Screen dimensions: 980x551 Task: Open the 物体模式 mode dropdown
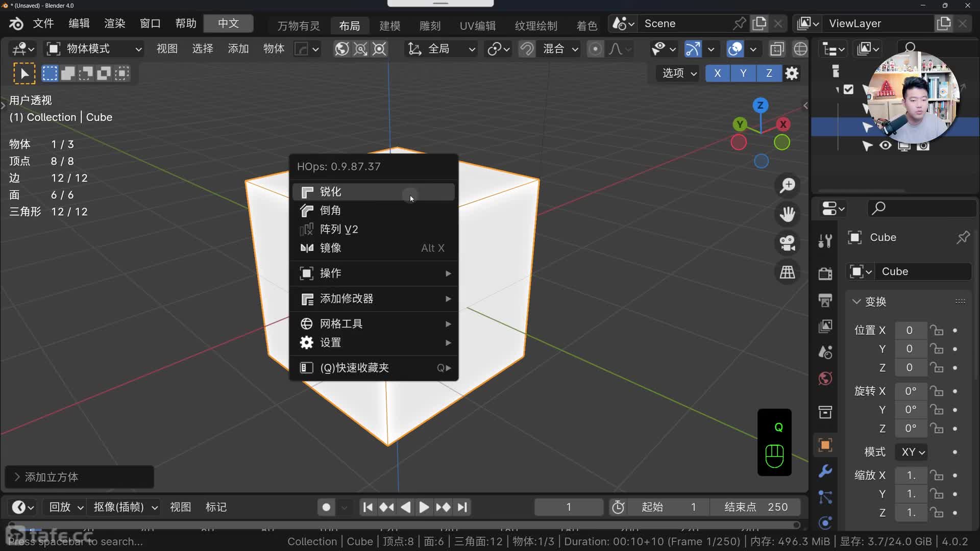94,49
